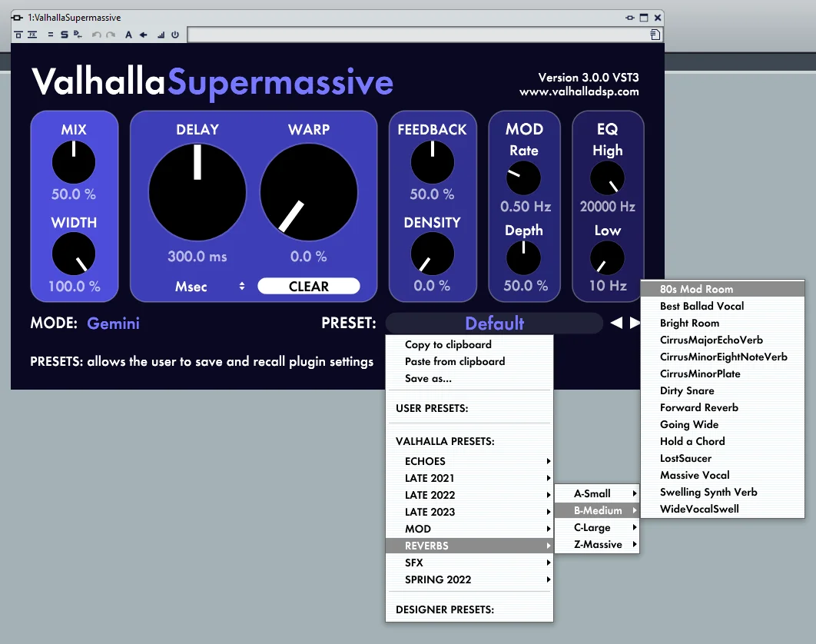Click the www.valhalladsp.com link
The image size is (816, 644).
pos(579,91)
